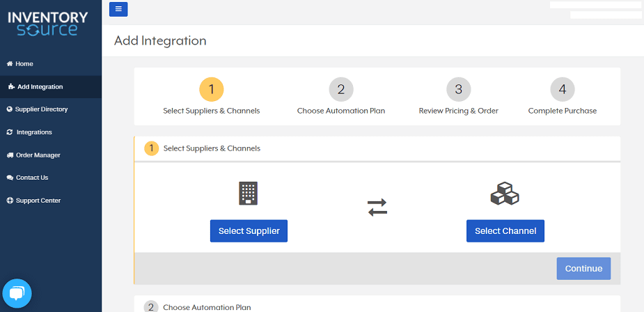
Task: Click the puzzle icon beside Add Integration
Action: (x=12, y=87)
